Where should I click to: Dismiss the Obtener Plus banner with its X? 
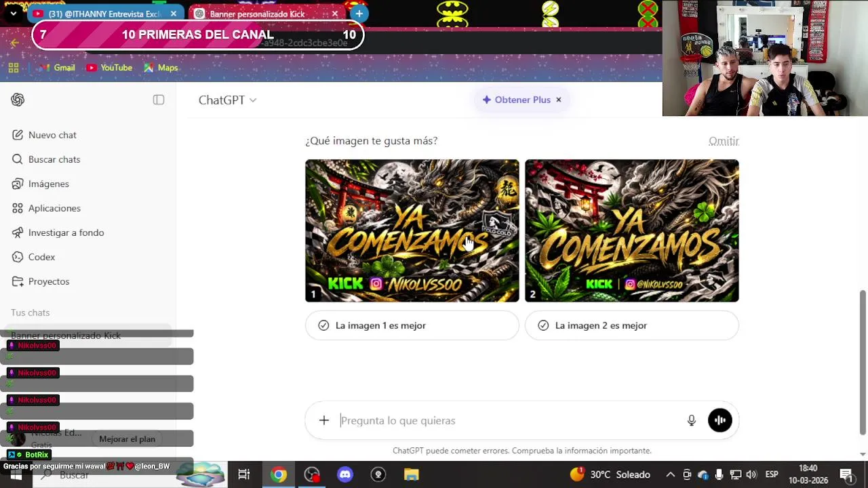(559, 100)
